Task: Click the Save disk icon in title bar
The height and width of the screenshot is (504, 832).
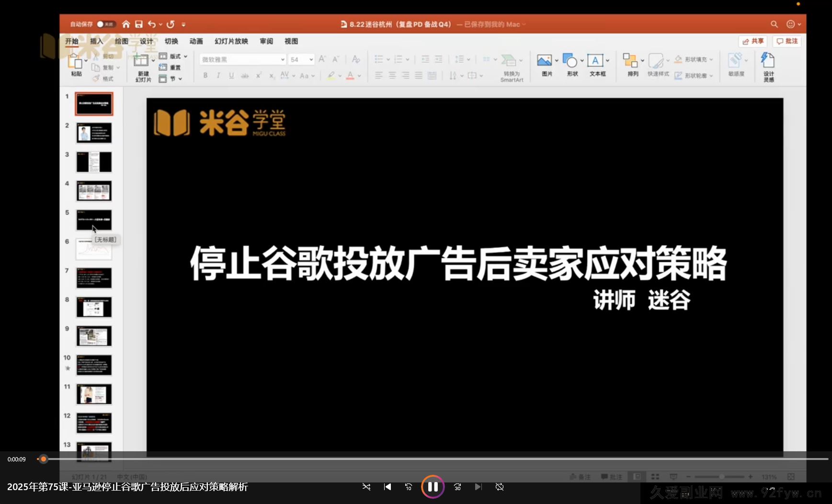Action: click(x=139, y=24)
